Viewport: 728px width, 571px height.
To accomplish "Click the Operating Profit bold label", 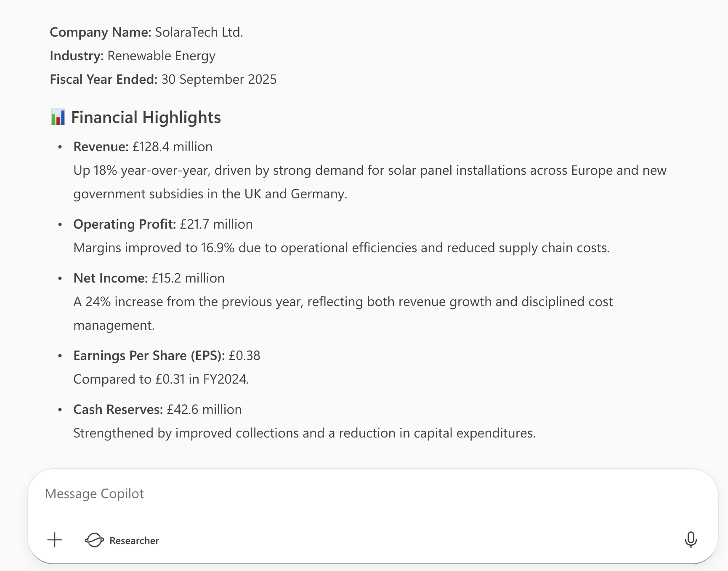I will coord(124,224).
